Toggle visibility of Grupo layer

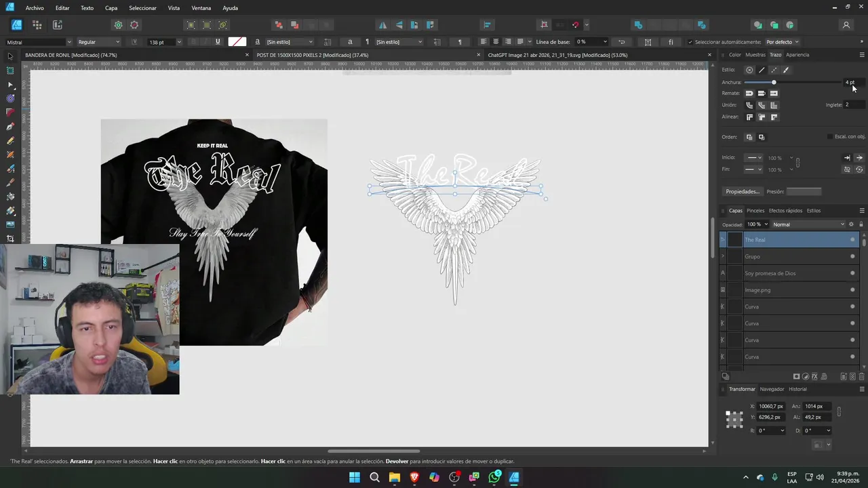pos(852,256)
